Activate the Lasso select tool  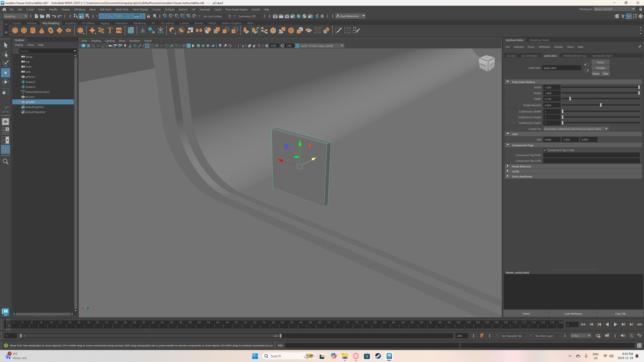tap(6, 54)
